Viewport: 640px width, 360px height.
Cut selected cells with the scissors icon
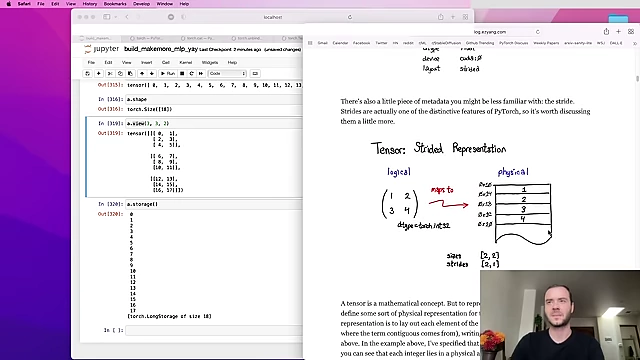pyautogui.click(x=110, y=73)
